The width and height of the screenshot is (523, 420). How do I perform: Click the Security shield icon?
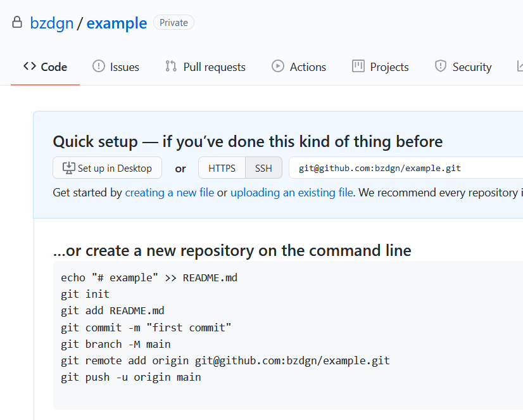[441, 66]
